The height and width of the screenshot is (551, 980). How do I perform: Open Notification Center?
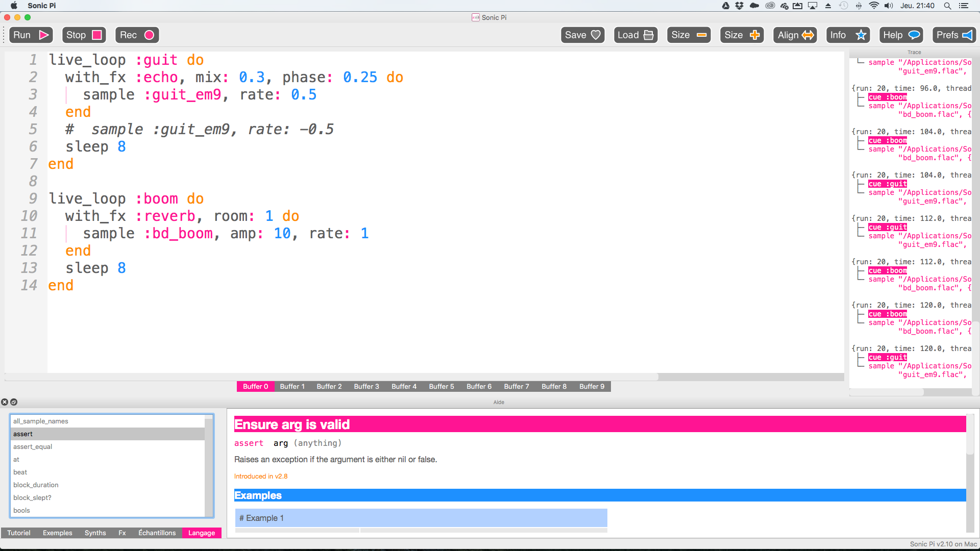[964, 6]
